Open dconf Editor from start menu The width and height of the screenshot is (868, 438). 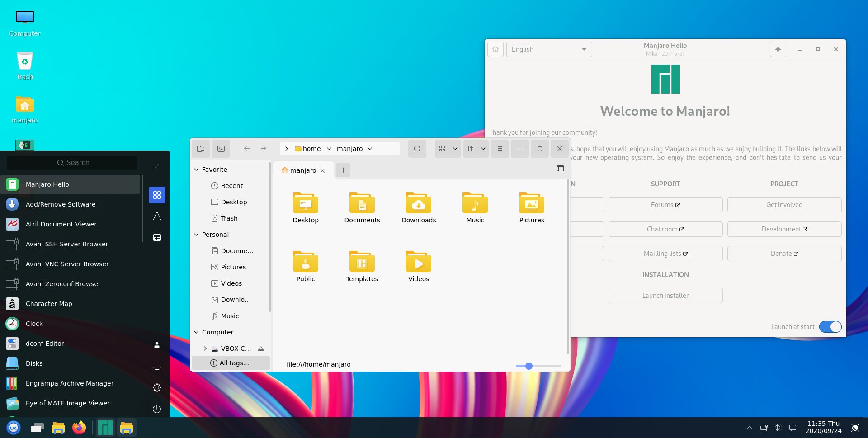click(x=70, y=344)
